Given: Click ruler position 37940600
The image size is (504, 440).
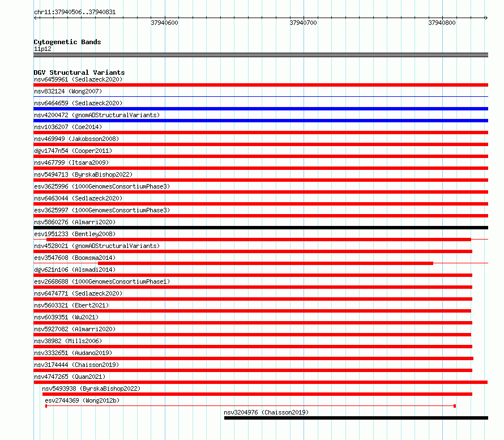Looking at the screenshot, I should click(164, 23).
